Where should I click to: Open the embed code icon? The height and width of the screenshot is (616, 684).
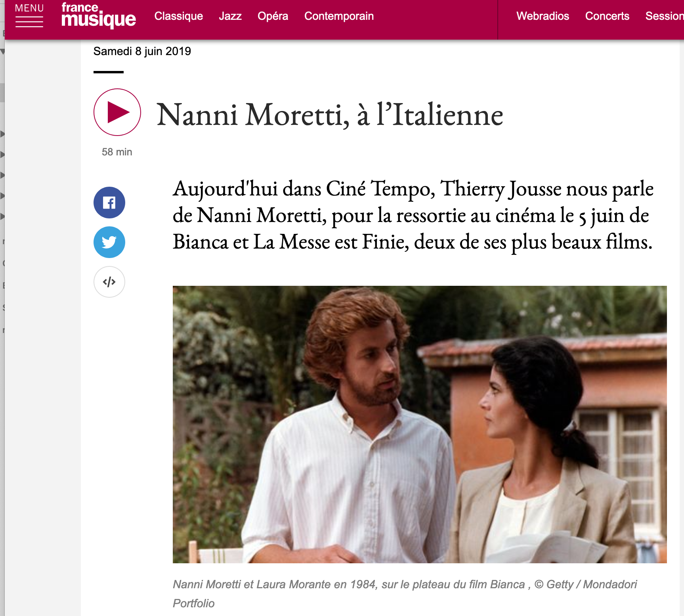click(x=109, y=282)
